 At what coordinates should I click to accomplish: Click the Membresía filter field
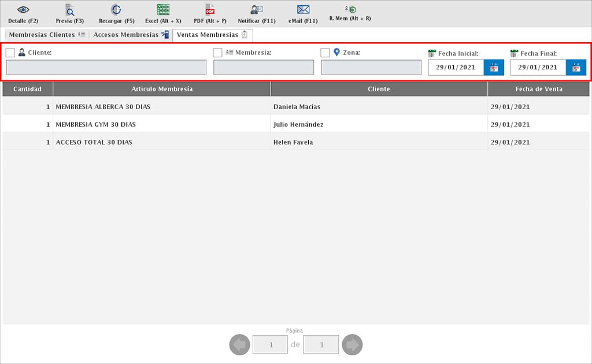(263, 68)
